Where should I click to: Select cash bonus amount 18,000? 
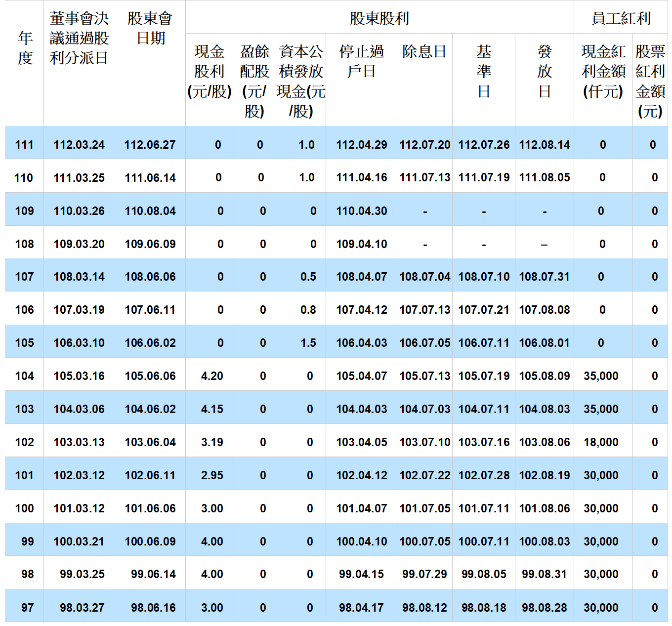[x=601, y=442]
